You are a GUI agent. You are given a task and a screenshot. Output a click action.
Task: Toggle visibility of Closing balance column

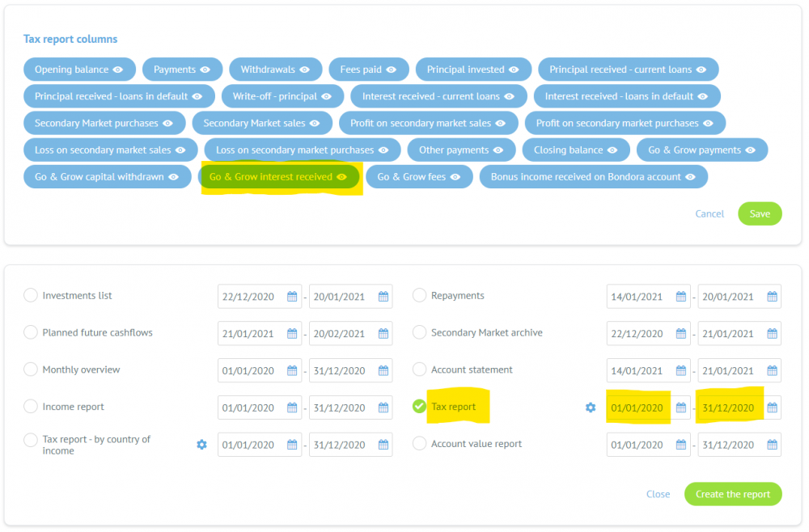612,150
